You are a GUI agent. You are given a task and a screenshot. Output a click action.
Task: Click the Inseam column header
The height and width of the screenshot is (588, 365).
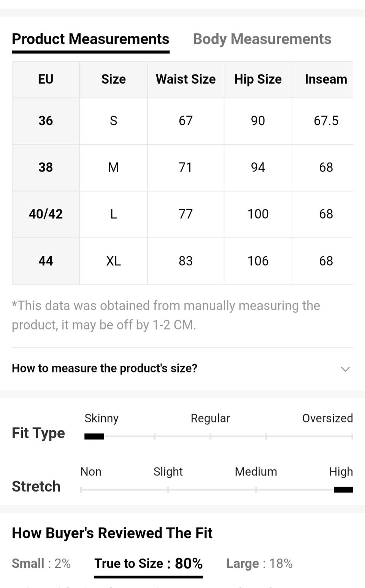326,79
